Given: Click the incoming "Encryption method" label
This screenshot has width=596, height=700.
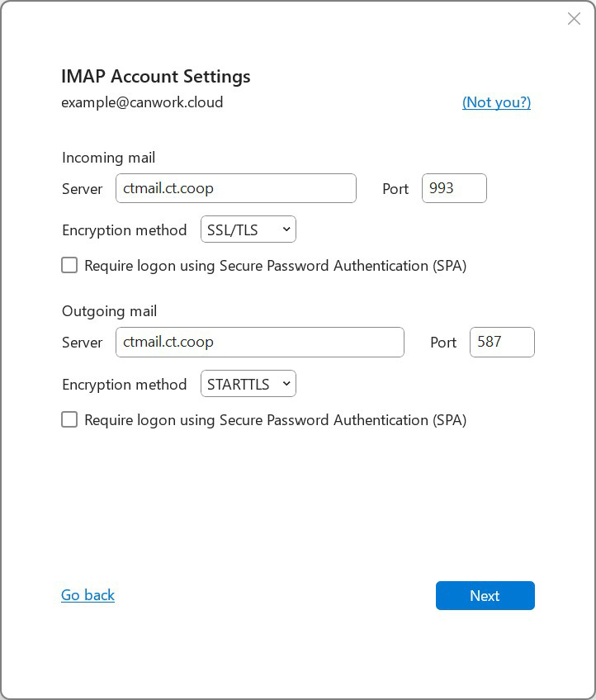Looking at the screenshot, I should 124,230.
